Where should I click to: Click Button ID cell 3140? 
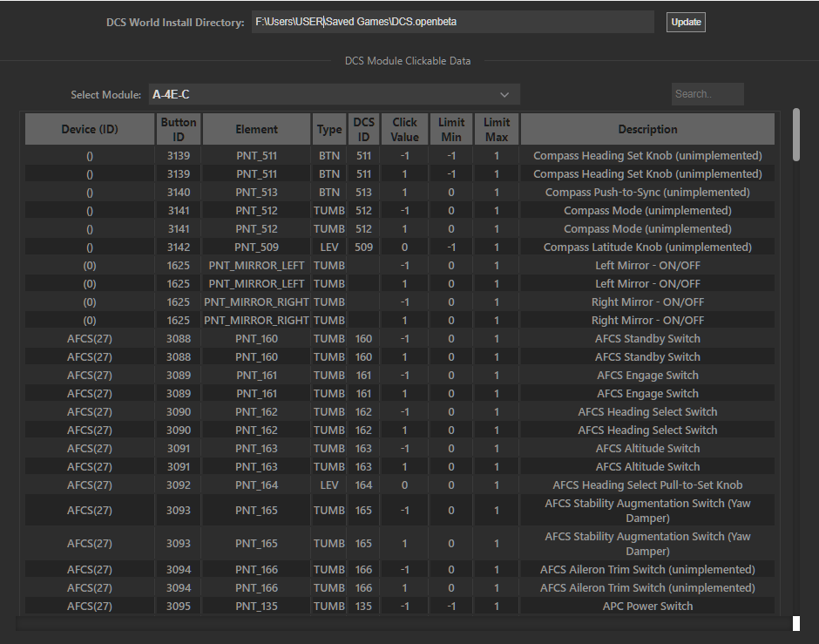click(179, 193)
